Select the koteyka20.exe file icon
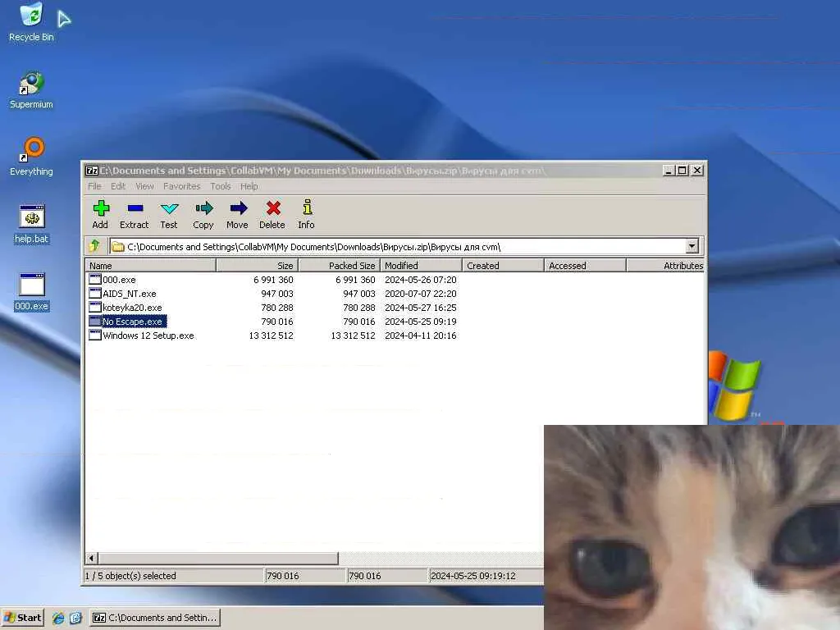The width and height of the screenshot is (840, 630). point(95,307)
